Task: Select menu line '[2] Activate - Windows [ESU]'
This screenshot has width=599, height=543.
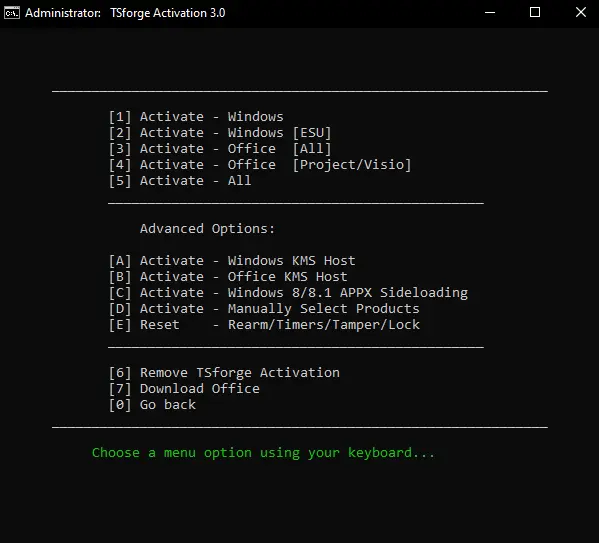Action: point(220,133)
